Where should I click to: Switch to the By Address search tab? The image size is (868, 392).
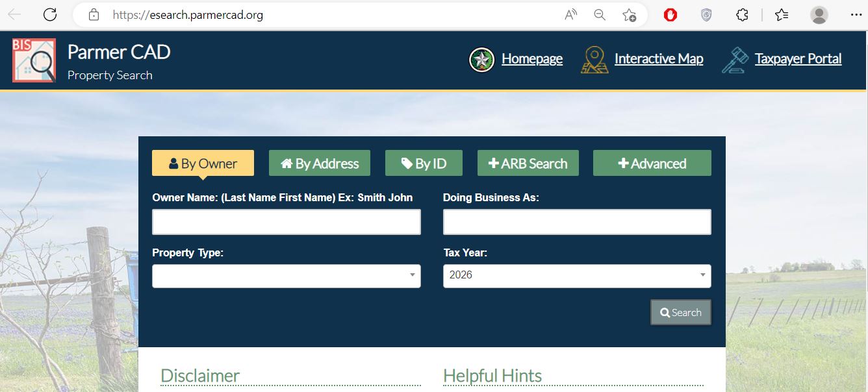pos(319,164)
